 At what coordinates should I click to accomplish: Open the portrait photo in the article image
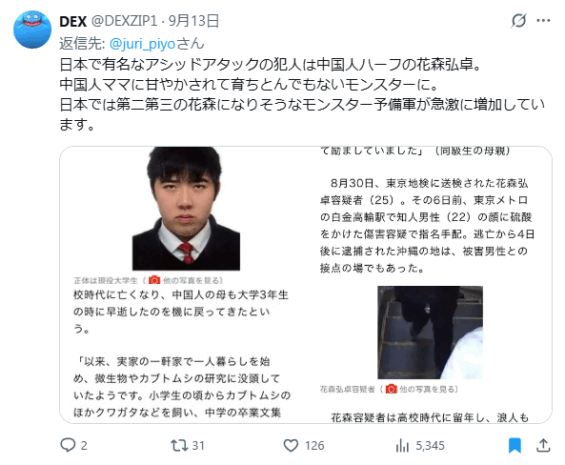point(186,209)
